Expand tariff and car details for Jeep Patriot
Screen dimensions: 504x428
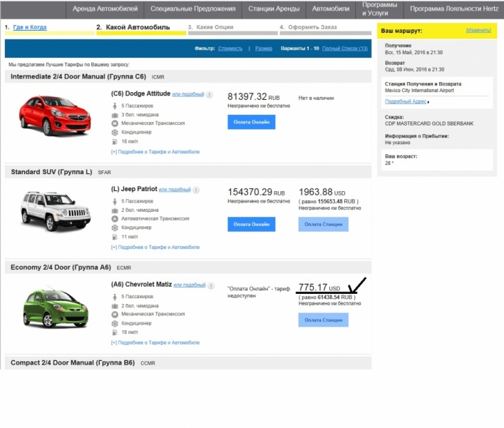coord(155,247)
